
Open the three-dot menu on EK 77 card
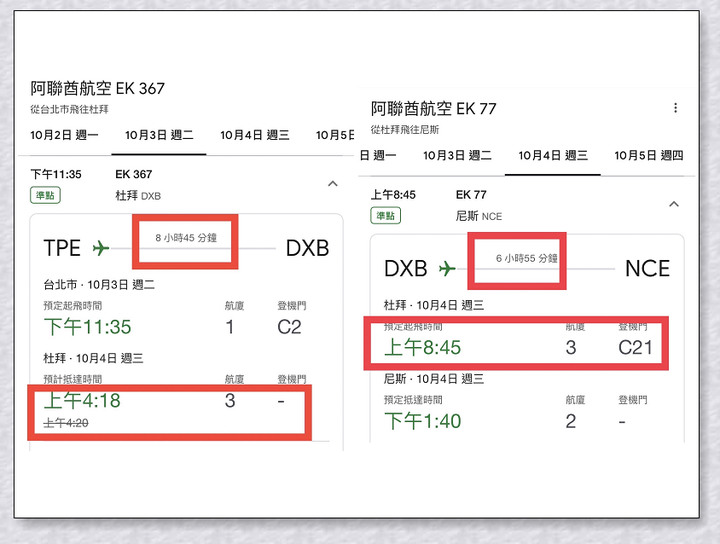[x=675, y=108]
